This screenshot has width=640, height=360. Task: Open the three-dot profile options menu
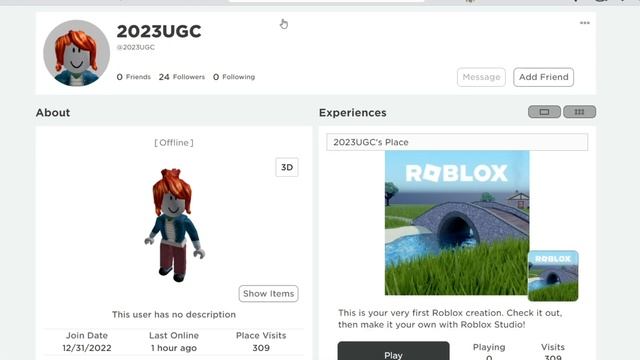point(584,23)
